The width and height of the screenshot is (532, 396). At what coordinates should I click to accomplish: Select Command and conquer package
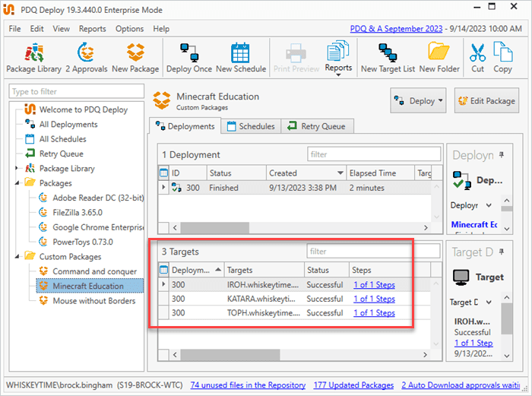coord(94,271)
